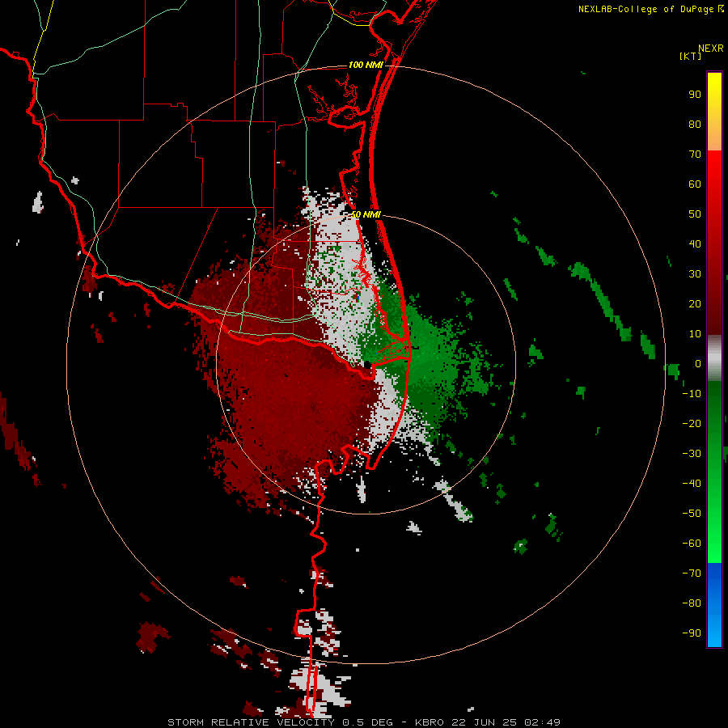The height and width of the screenshot is (728, 728).
Task: Click the -90 value on velocity scale
Action: coord(692,633)
